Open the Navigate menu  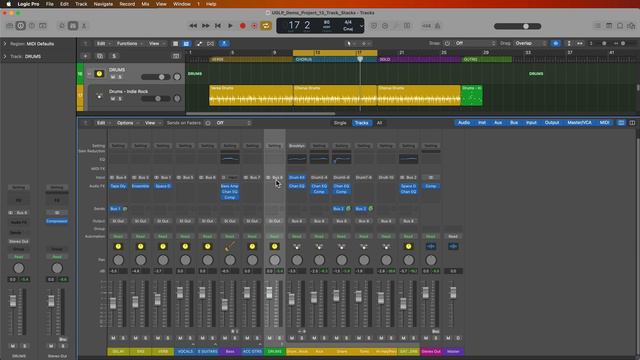tap(103, 4)
